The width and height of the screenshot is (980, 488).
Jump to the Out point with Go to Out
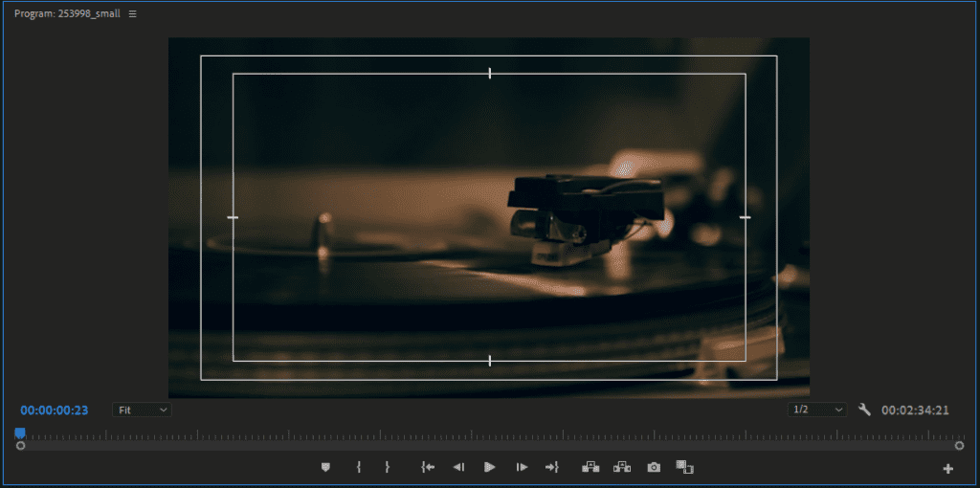point(552,467)
